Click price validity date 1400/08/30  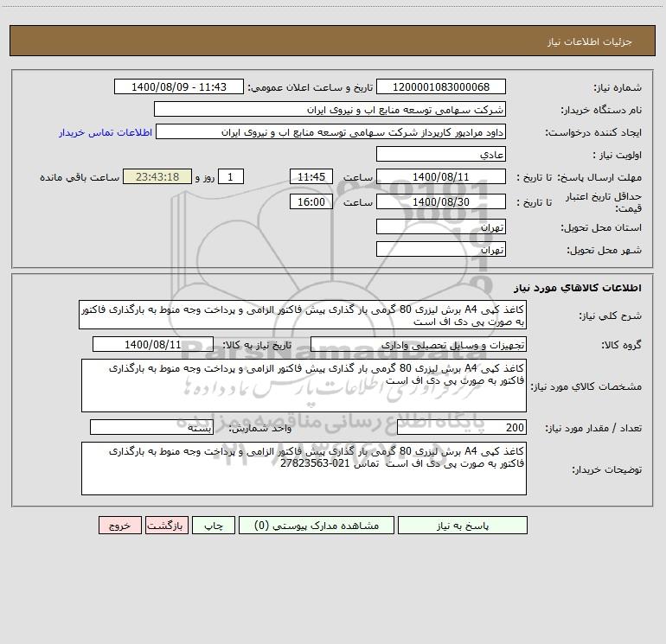(441, 201)
